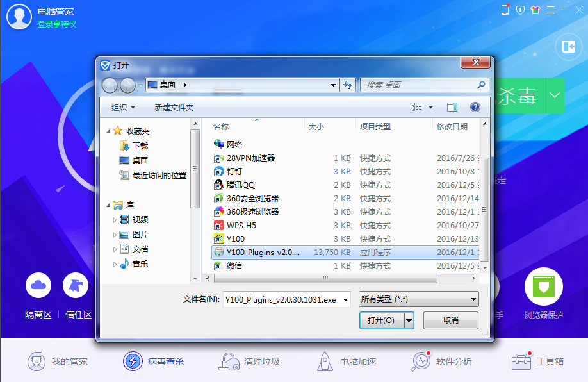Click the 隔离区 cloud icon
This screenshot has width=588, height=382.
38,285
